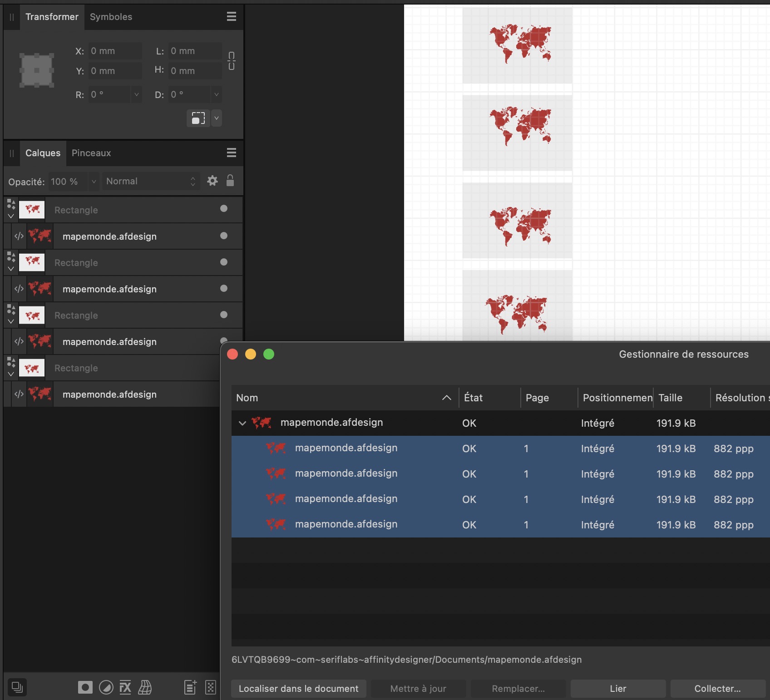This screenshot has height=700, width=770.
Task: Close the Gestionnaire de ressources window
Action: (x=232, y=354)
